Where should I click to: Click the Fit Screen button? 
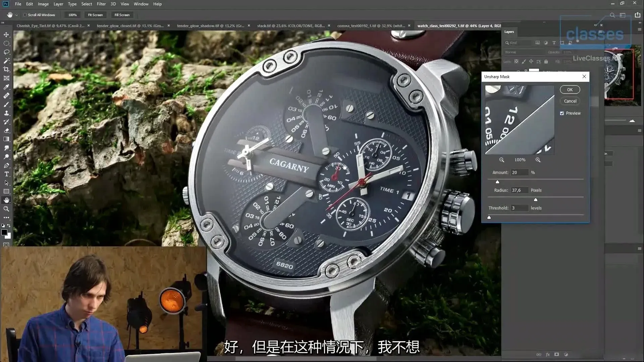[95, 15]
